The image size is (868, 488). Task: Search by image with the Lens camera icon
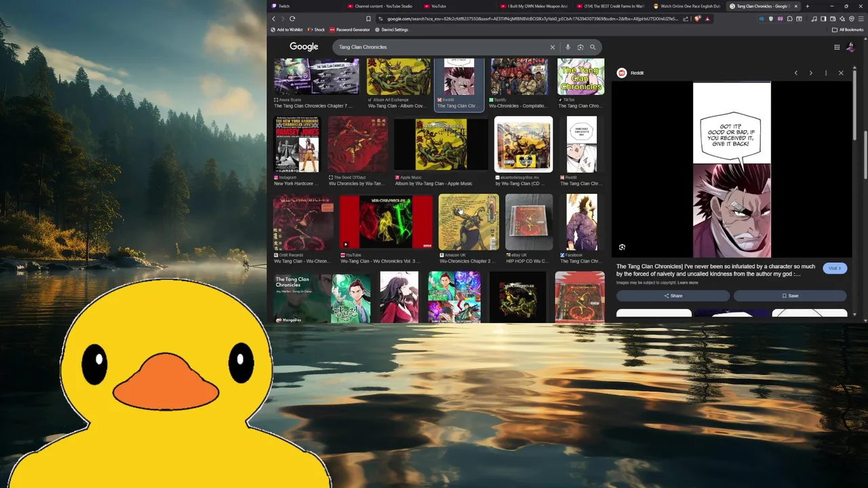tap(580, 47)
